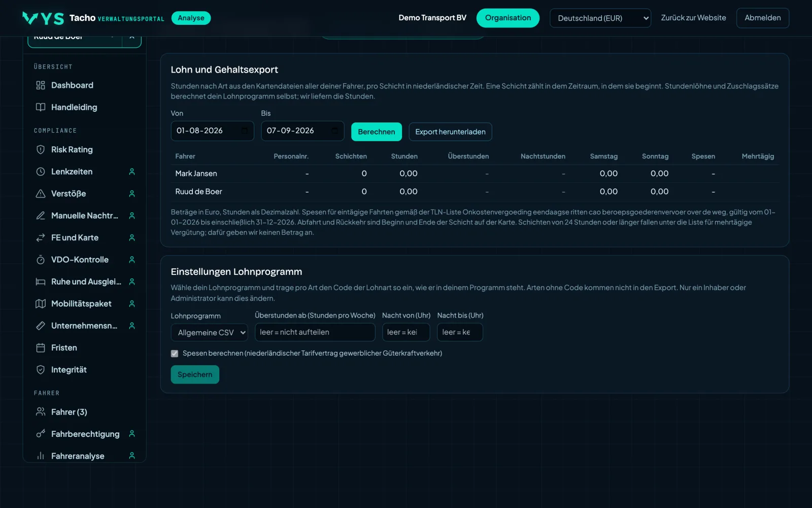This screenshot has height=508, width=812.
Task: Open the Verstöße warnings page
Action: (x=84, y=194)
